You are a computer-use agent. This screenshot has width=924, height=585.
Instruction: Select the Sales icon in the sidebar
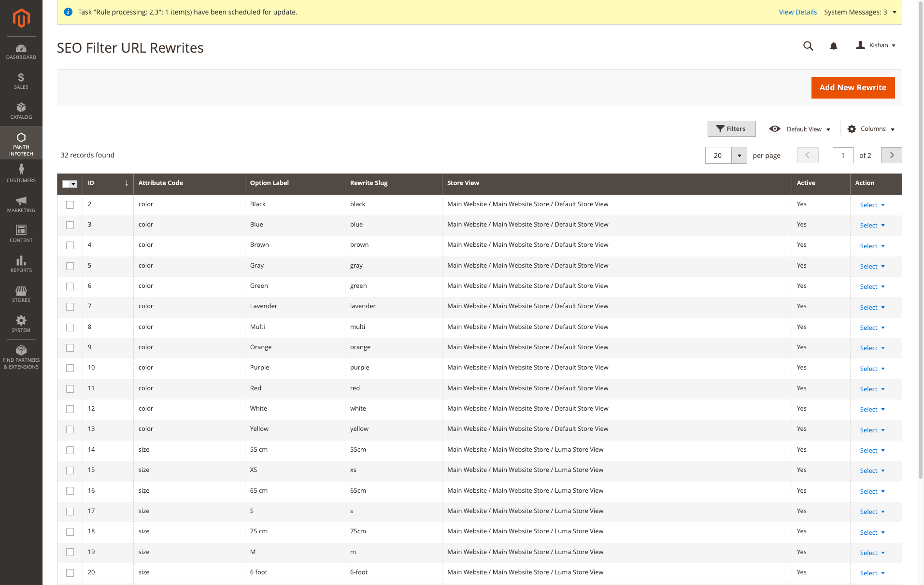[x=21, y=81]
